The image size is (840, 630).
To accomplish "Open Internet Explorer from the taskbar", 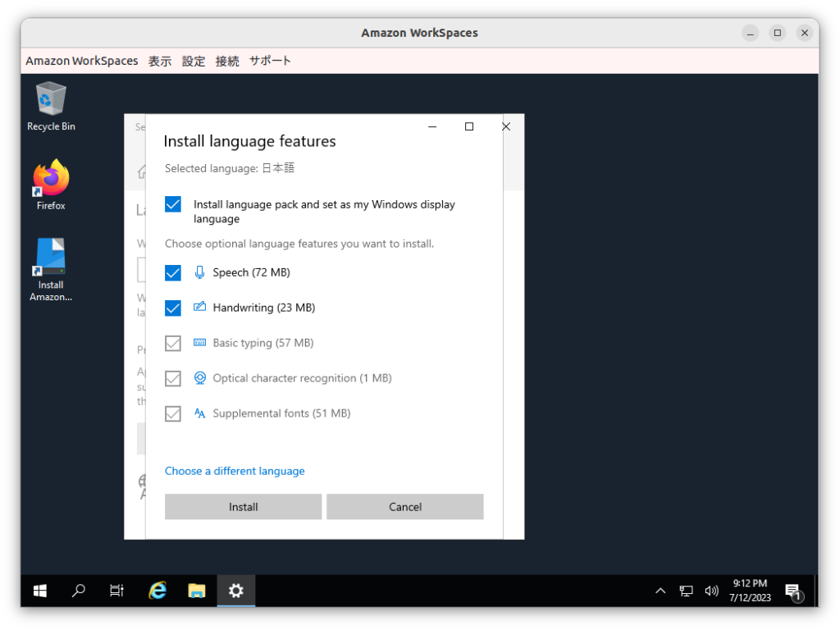I will tap(157, 590).
